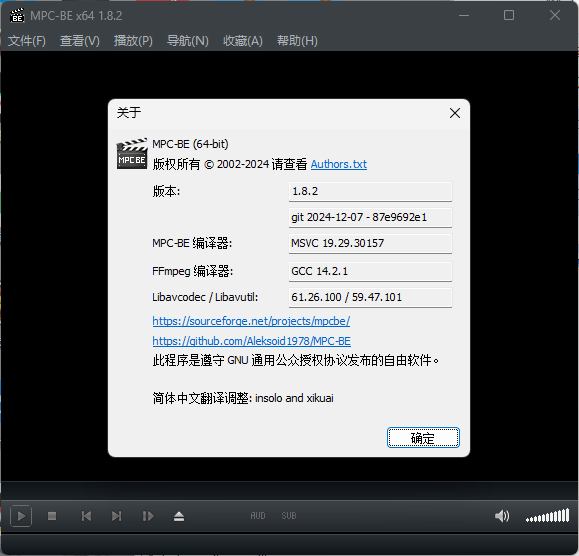Screen dimensions: 579x556
Task: Open the 查看(V) menu
Action: (80, 41)
